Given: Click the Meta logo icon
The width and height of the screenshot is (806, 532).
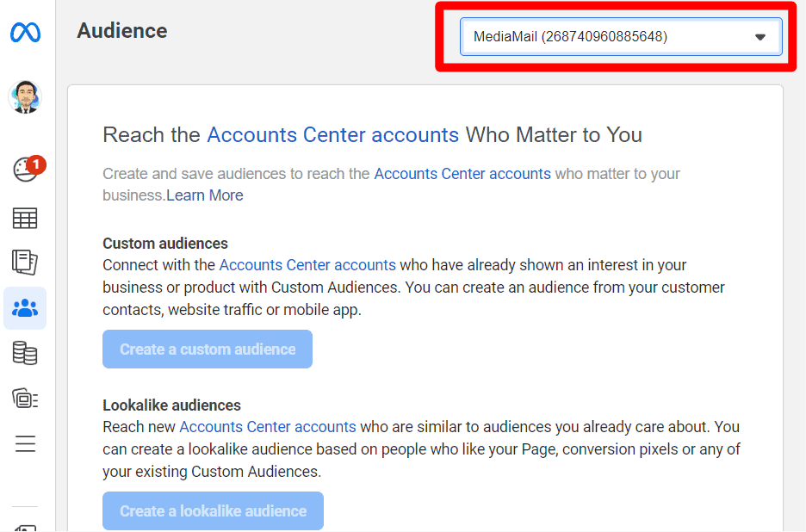Looking at the screenshot, I should click(25, 33).
